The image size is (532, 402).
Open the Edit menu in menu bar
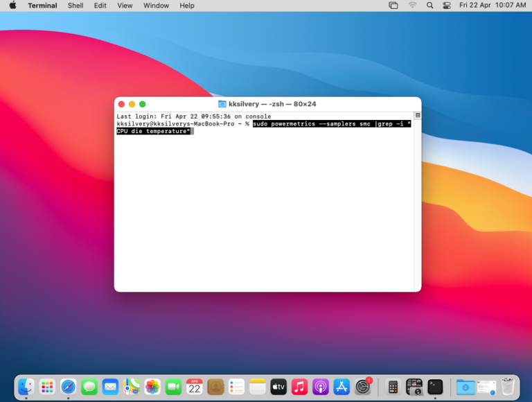coord(100,6)
